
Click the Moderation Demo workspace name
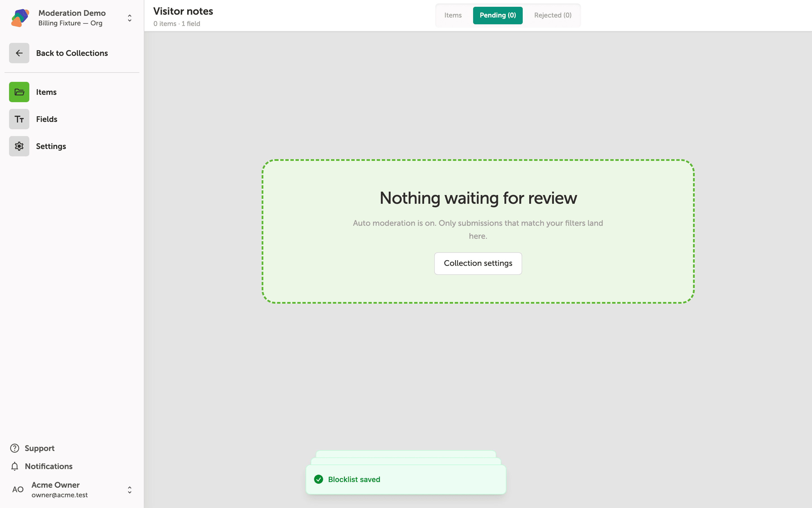pyautogui.click(x=72, y=13)
